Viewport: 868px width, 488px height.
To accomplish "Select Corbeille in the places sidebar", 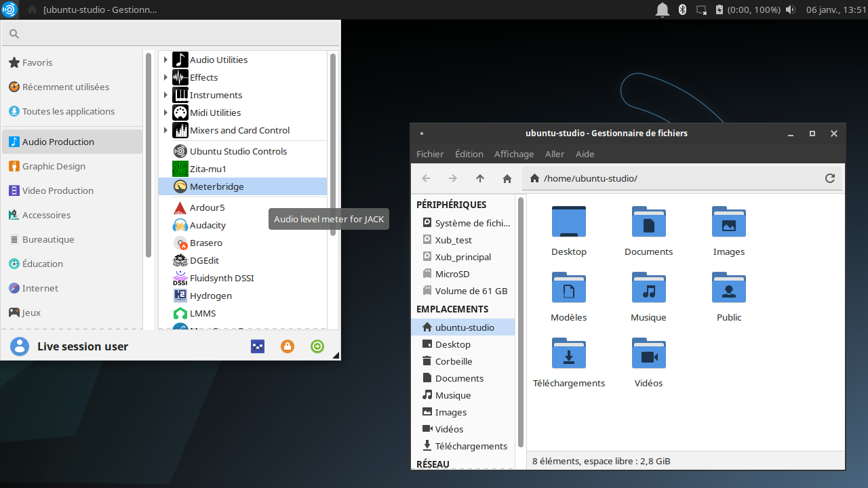I will pyautogui.click(x=453, y=361).
